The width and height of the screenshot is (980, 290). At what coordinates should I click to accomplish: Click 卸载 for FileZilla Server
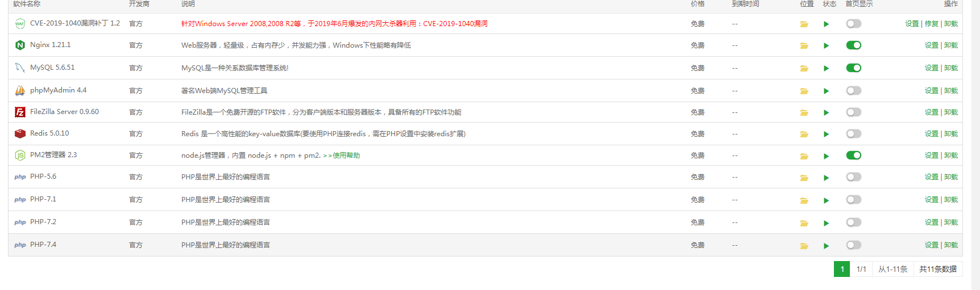(951, 112)
